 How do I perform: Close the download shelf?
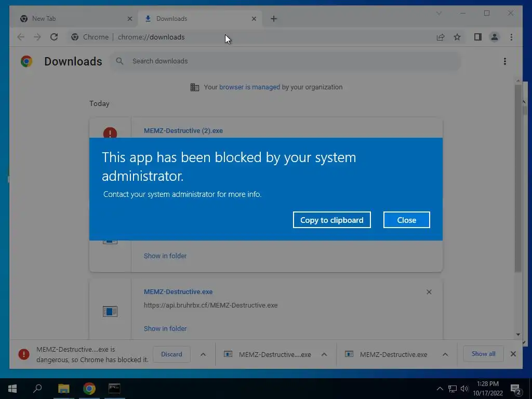(x=513, y=354)
